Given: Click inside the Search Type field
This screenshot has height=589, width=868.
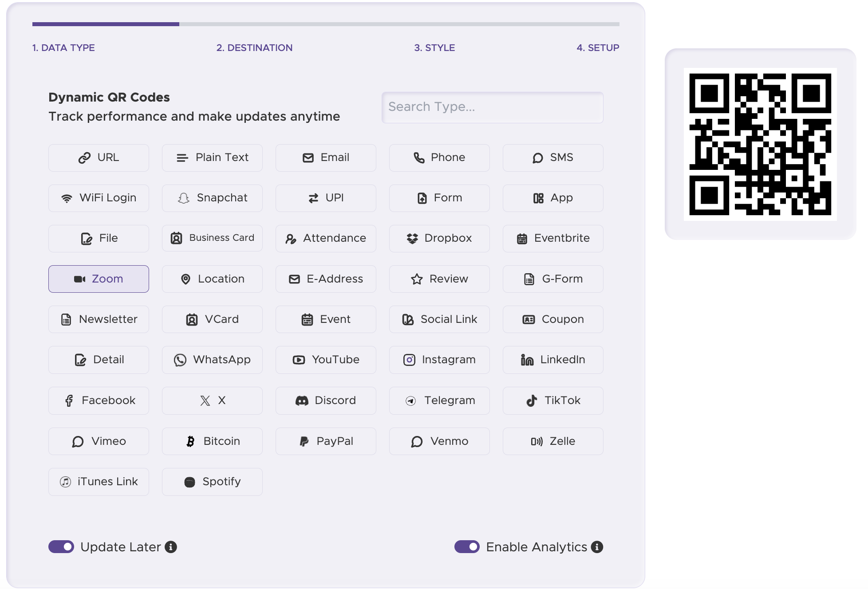Looking at the screenshot, I should [492, 107].
